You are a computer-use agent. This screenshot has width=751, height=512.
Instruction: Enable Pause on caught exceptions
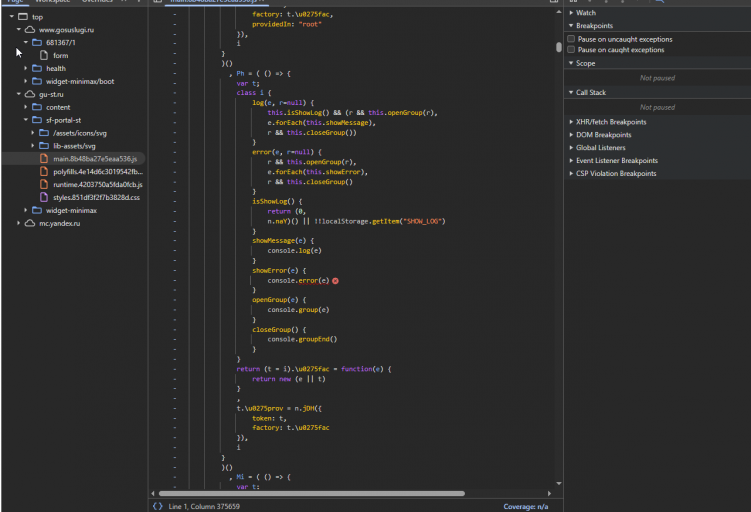571,49
